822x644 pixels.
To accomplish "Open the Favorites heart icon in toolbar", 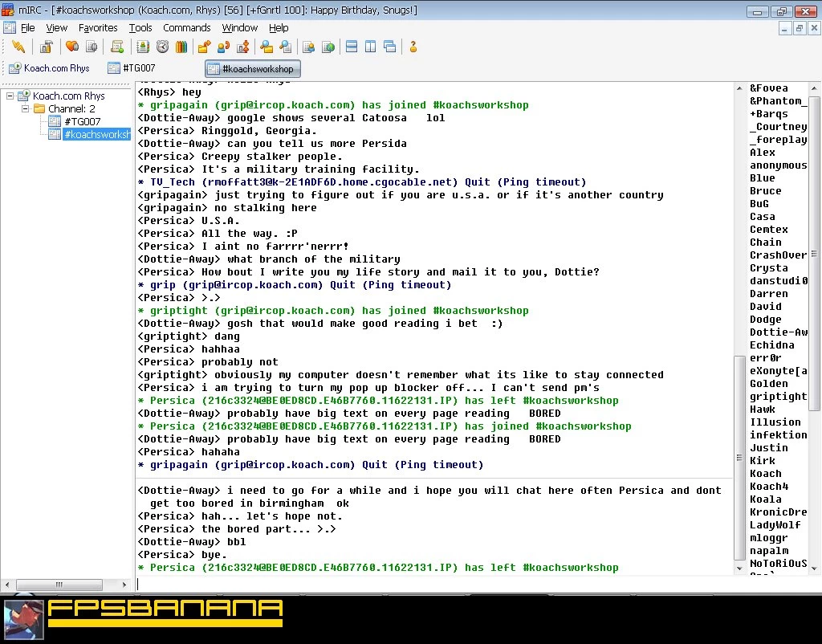I will pos(71,47).
